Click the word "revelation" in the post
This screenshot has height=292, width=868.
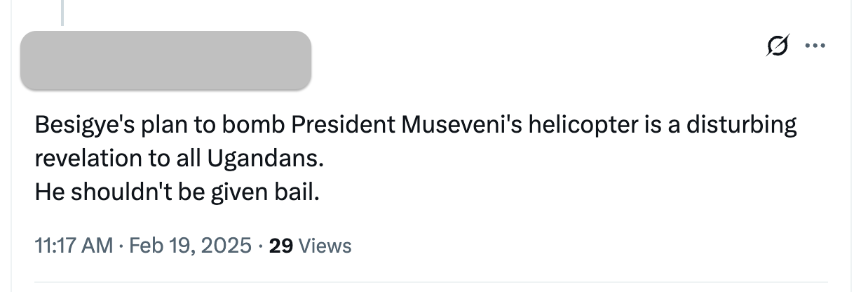[x=88, y=159]
